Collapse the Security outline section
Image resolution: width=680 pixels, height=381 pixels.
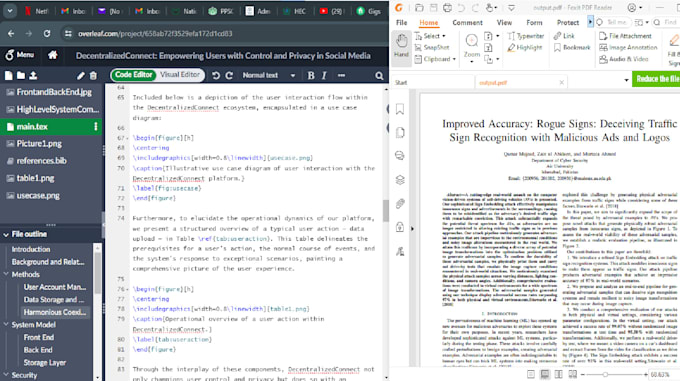click(6, 375)
